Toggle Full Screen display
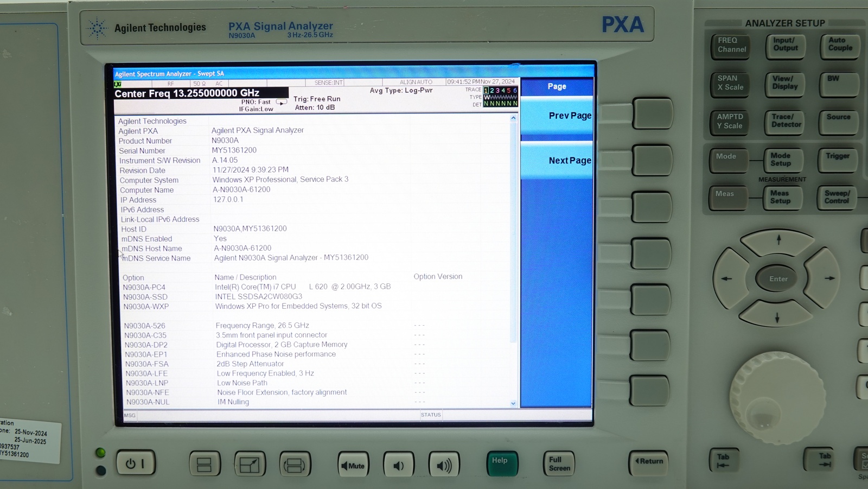The height and width of the screenshot is (489, 868). [559, 464]
